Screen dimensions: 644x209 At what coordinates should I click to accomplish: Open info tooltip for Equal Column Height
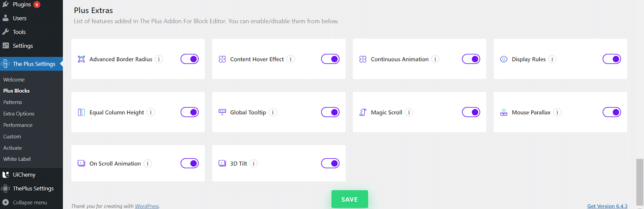pyautogui.click(x=151, y=112)
